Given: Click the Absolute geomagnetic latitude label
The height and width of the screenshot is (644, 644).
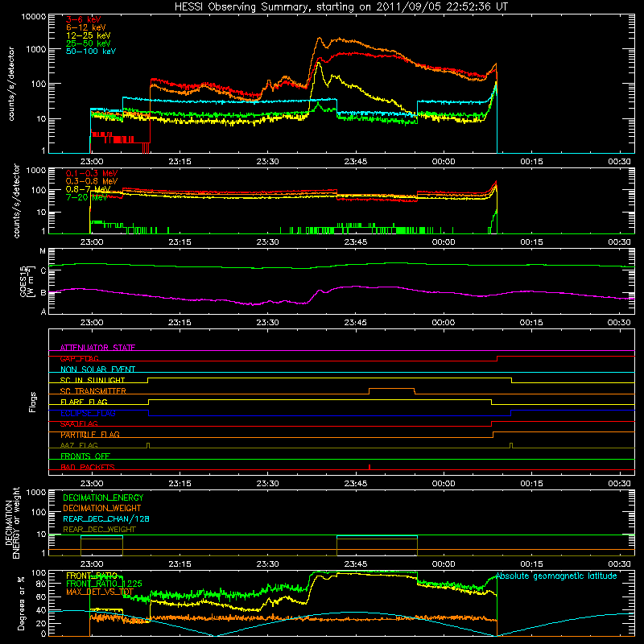Looking at the screenshot, I should tap(556, 576).
